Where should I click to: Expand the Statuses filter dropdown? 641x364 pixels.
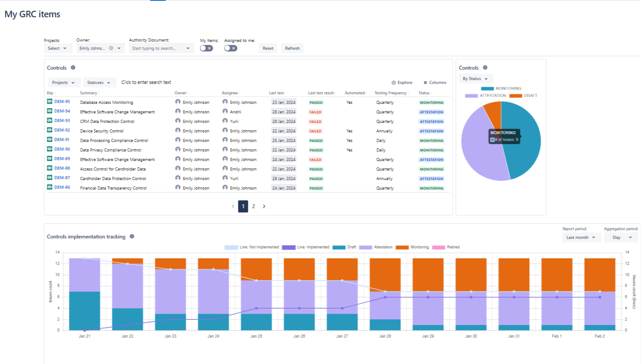click(99, 83)
